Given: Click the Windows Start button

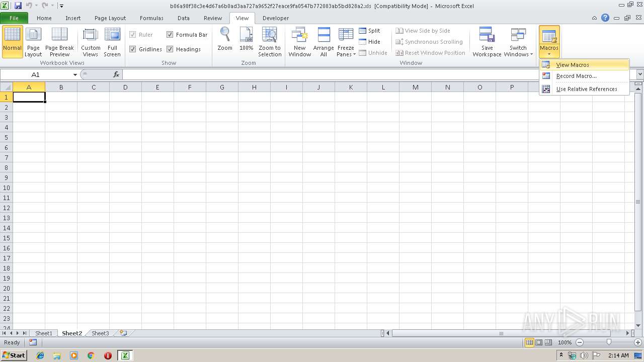Looking at the screenshot, I should click(14, 355).
